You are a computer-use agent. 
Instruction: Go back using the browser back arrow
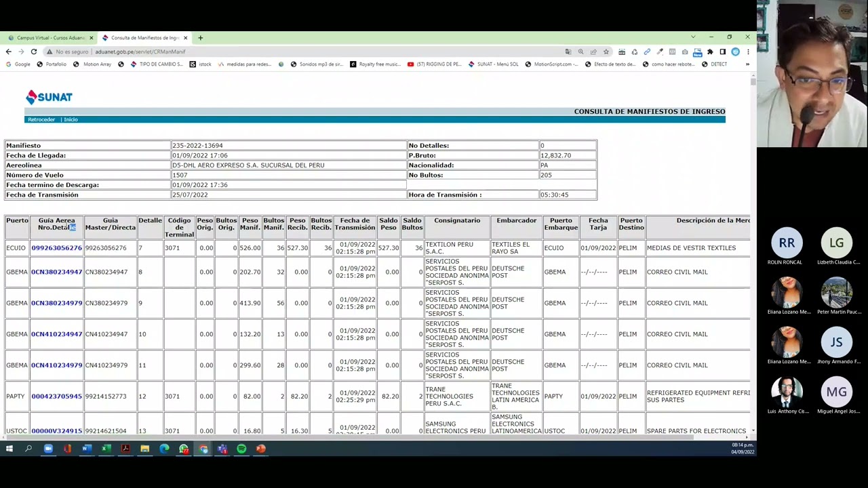click(8, 52)
